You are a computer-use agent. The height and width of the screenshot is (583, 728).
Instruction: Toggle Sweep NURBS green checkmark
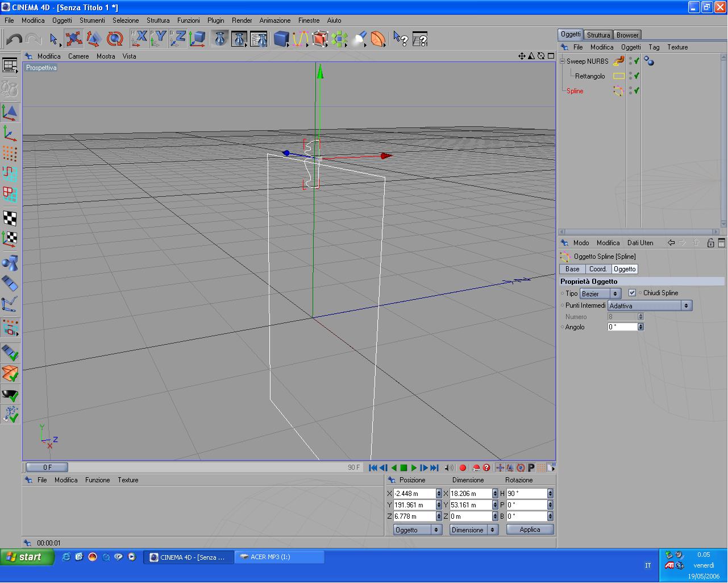coord(637,61)
